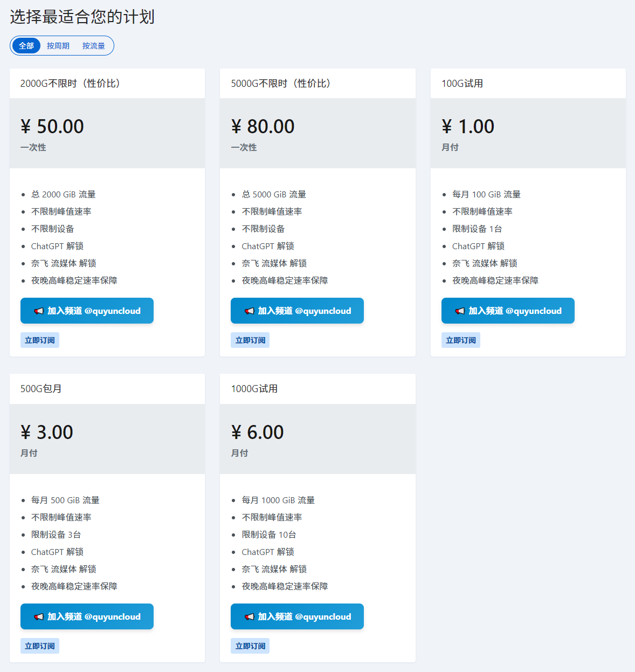Click megaphone icon in 100G试用 plan card
Image resolution: width=635 pixels, height=672 pixels.
tap(460, 311)
